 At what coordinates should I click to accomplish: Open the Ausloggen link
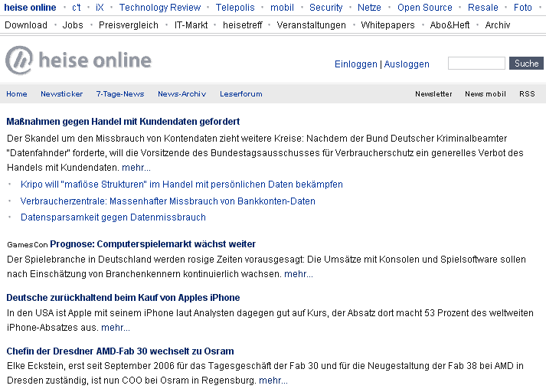(x=407, y=64)
